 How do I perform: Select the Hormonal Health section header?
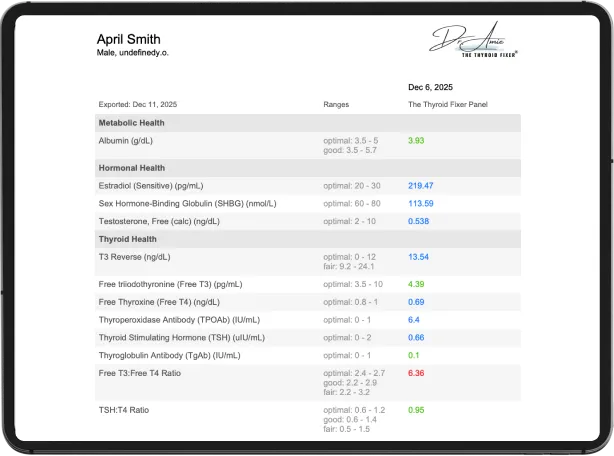tap(132, 168)
